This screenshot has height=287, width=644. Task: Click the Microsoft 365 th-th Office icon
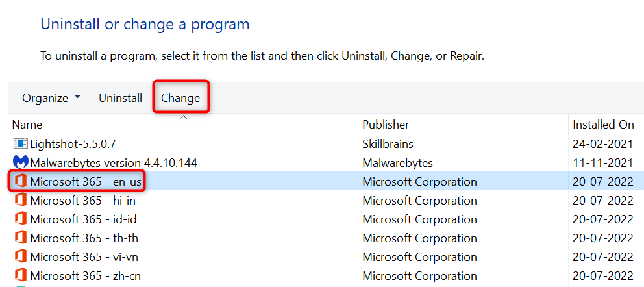coord(20,238)
